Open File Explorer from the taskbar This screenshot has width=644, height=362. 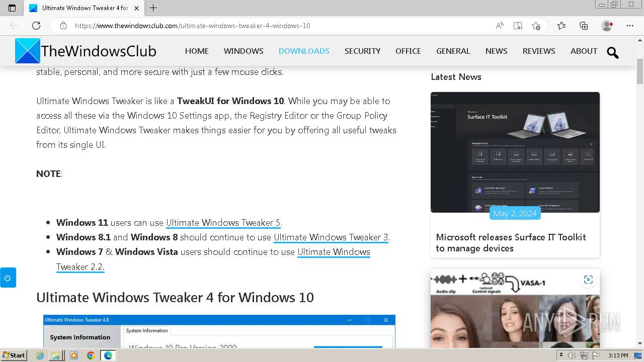[56, 355]
